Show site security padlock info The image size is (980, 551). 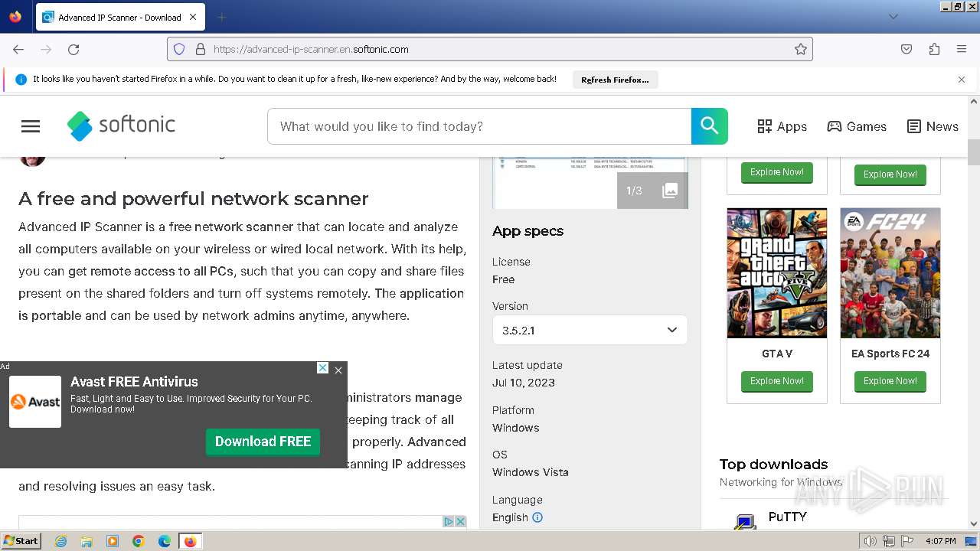tap(201, 49)
